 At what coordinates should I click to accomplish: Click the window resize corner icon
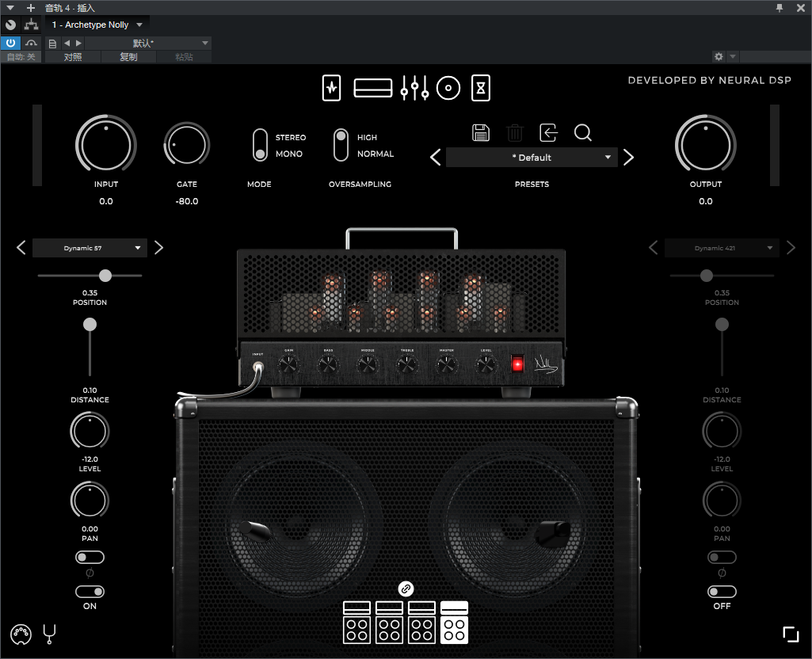point(791,634)
